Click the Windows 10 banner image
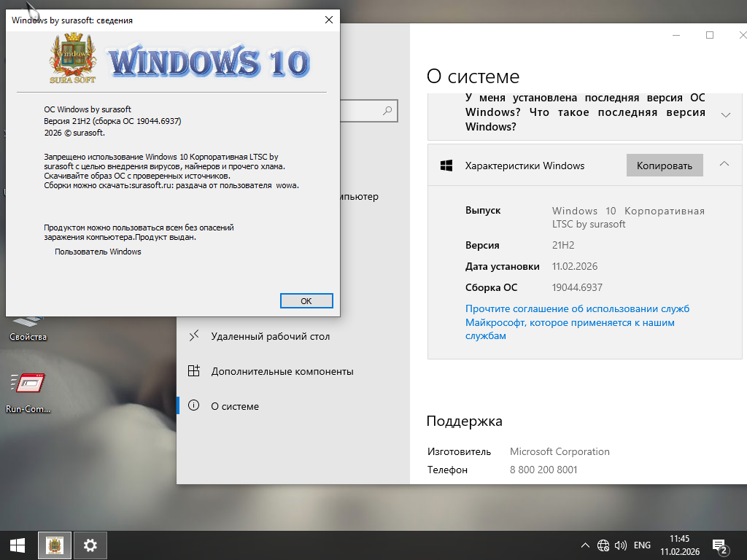Viewport: 747px width, 560px height. (209, 61)
